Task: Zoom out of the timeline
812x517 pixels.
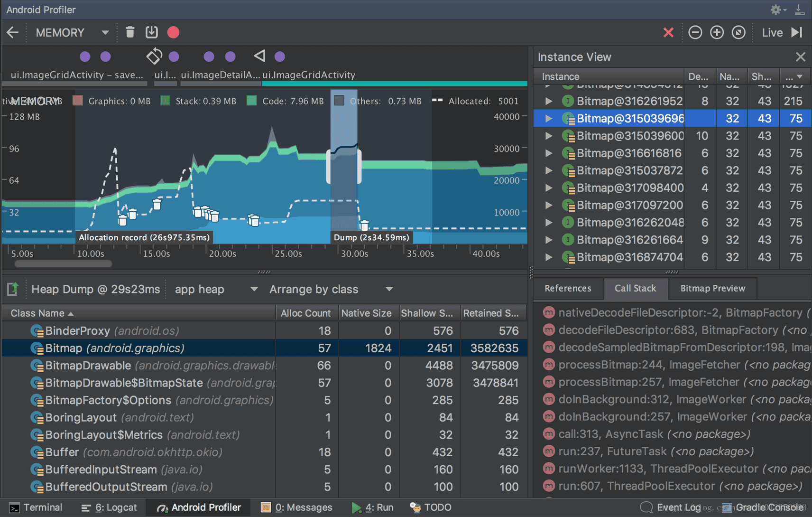Action: pyautogui.click(x=695, y=32)
